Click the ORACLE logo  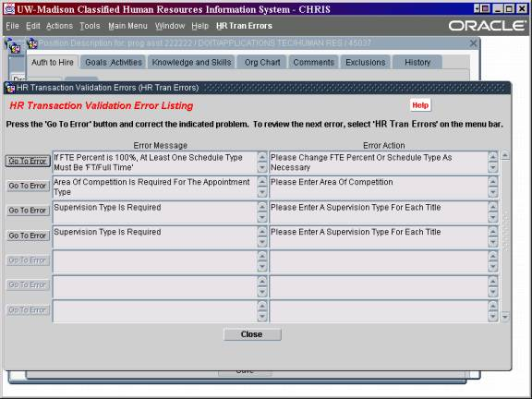488,26
